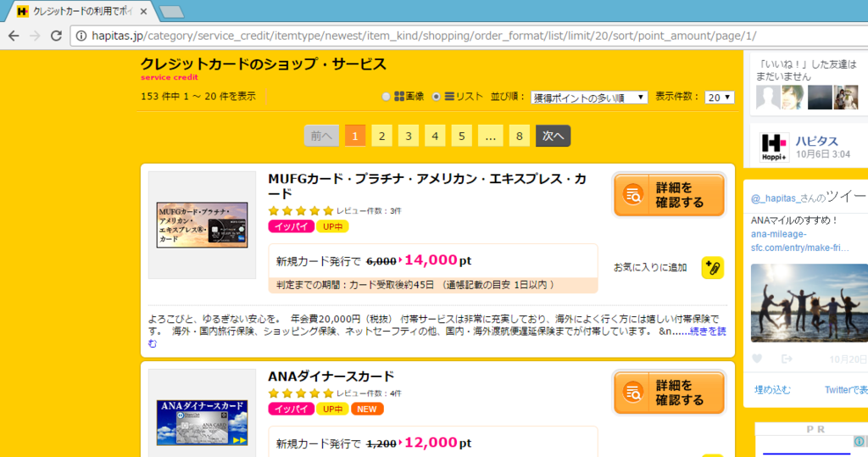This screenshot has height=457, width=868.
Task: Select the 画像 grid view radio button
Action: tap(386, 97)
